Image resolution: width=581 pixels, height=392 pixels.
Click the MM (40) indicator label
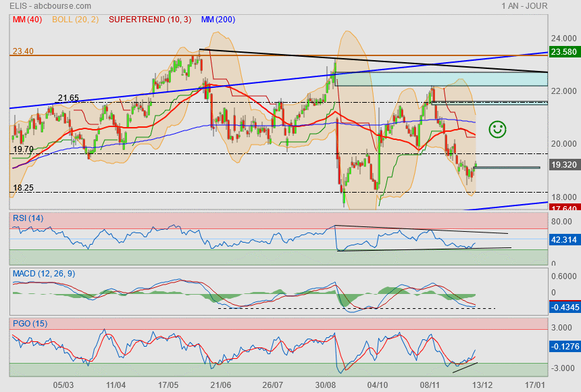pos(28,20)
